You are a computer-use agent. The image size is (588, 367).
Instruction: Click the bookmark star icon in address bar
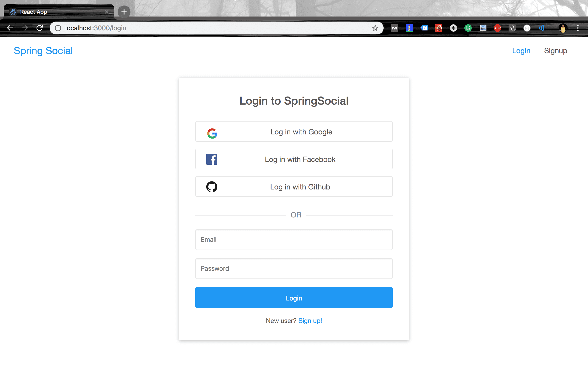click(375, 28)
